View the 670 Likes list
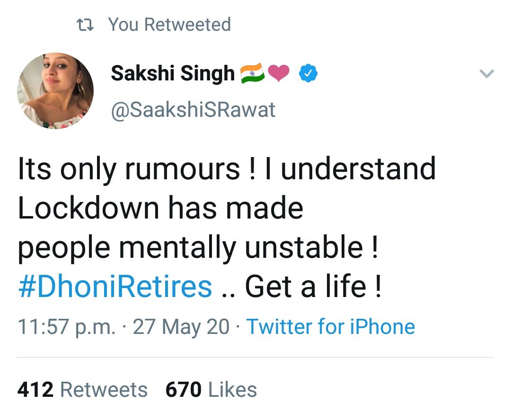Image resolution: width=511 pixels, height=420 pixels. click(x=211, y=390)
